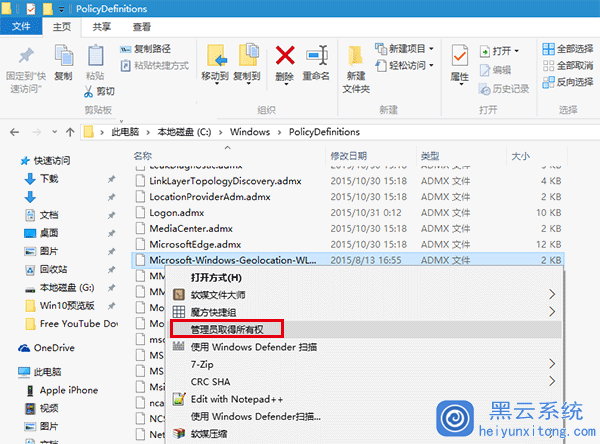Expand the chevron after Windows in path
The height and width of the screenshot is (444, 600).
pos(279,132)
